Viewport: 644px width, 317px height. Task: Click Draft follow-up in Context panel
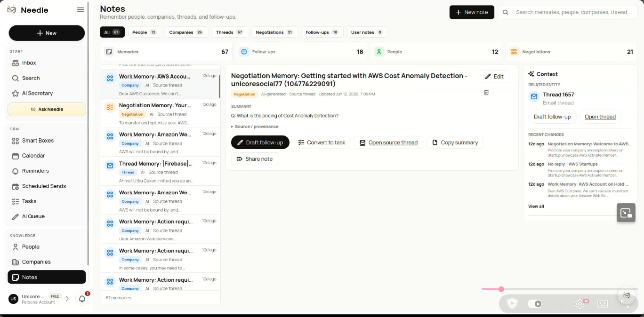coord(552,117)
